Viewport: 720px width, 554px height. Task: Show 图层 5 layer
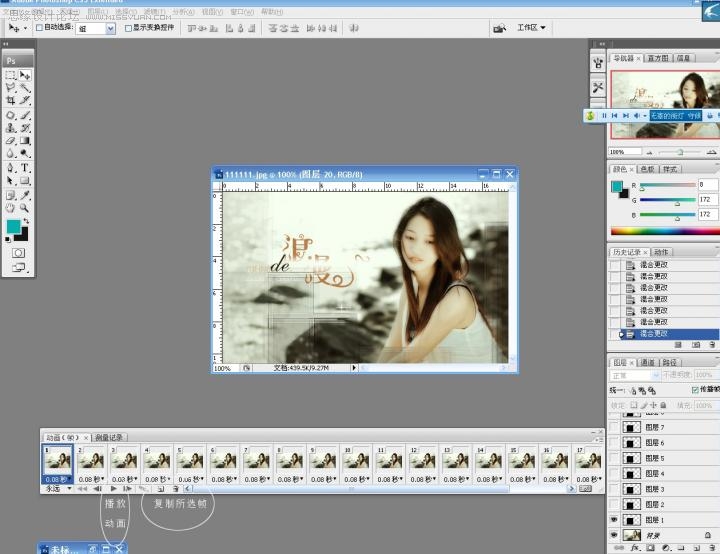(x=614, y=458)
